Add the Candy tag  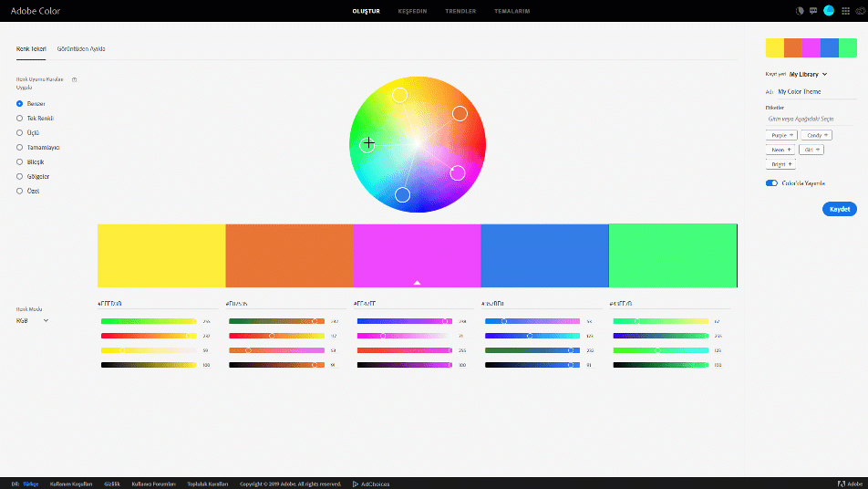click(x=816, y=135)
